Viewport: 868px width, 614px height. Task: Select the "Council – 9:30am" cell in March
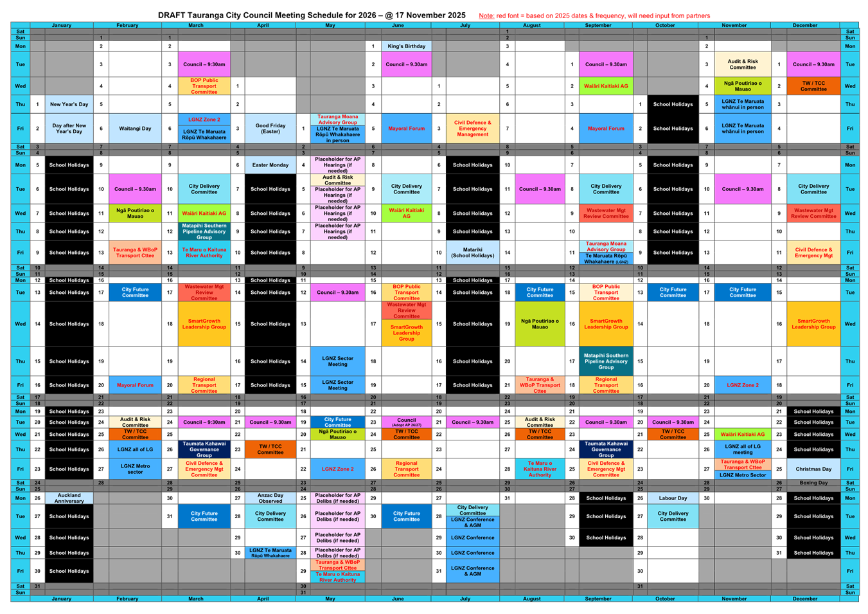pos(204,64)
